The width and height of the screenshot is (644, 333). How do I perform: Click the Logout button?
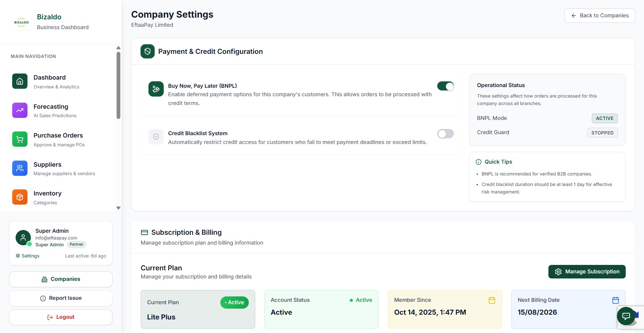pyautogui.click(x=61, y=317)
